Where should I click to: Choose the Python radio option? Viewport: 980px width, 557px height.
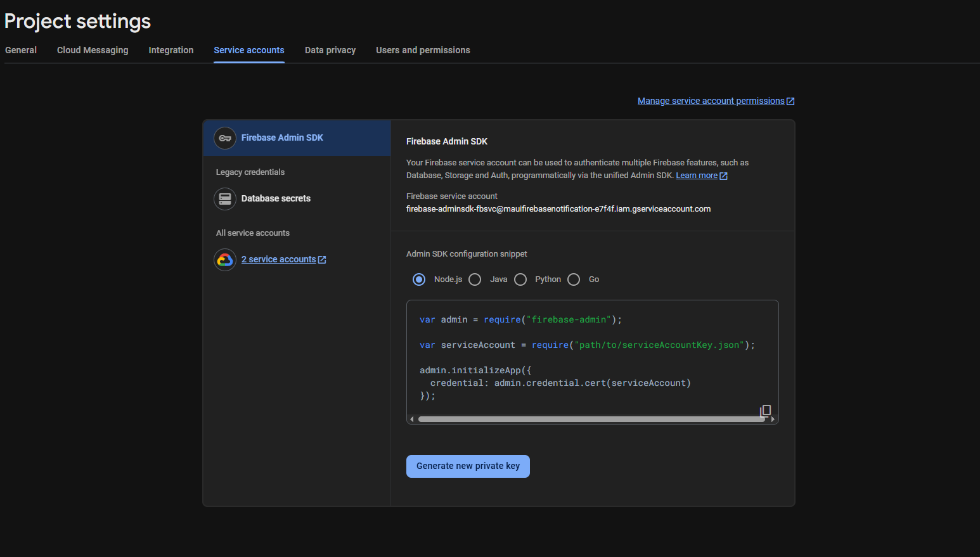coord(520,279)
